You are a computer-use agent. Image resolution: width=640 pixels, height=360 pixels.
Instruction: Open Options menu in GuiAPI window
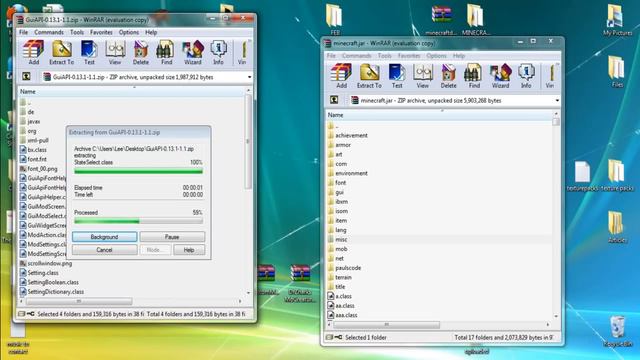pos(129,32)
